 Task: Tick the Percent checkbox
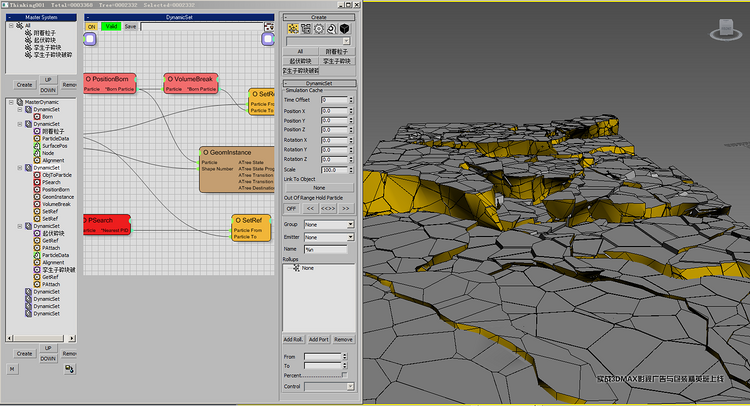[x=344, y=375]
